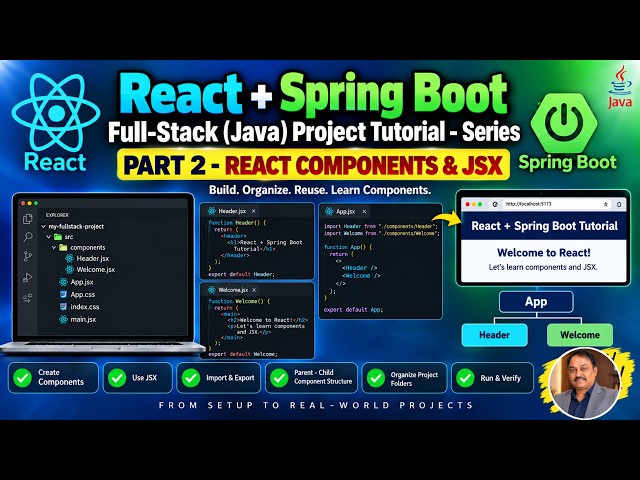The width and height of the screenshot is (640, 480).
Task: Click 'FROM SETUP TO REAL-WORLD PROJECTS' footer text
Action: click(x=316, y=405)
